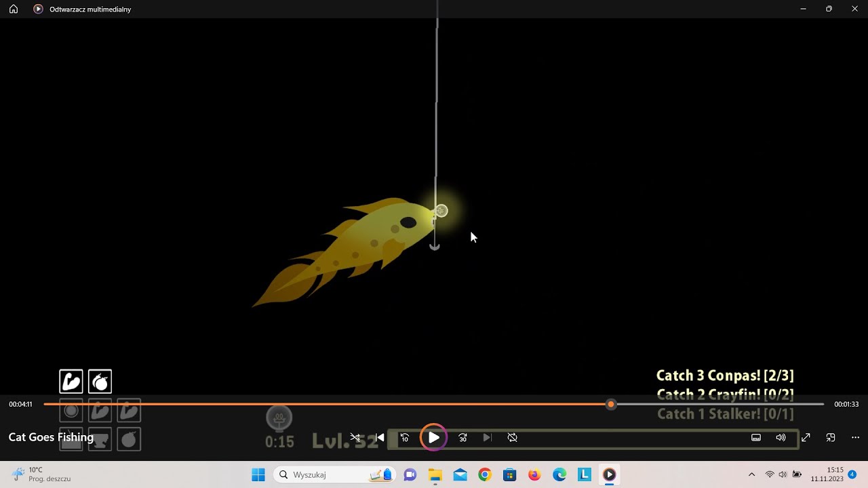Click the Wyszukaj taskbar search box

pos(335,474)
